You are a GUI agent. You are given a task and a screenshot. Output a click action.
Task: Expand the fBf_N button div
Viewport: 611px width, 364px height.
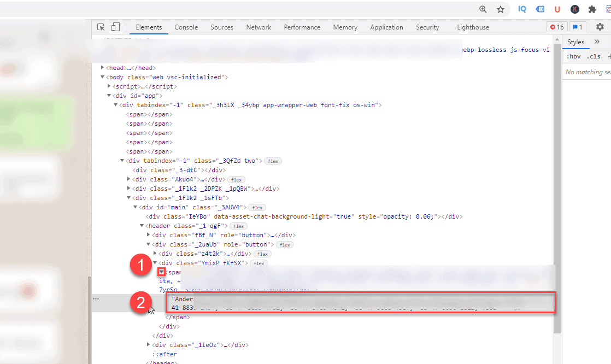click(148, 235)
